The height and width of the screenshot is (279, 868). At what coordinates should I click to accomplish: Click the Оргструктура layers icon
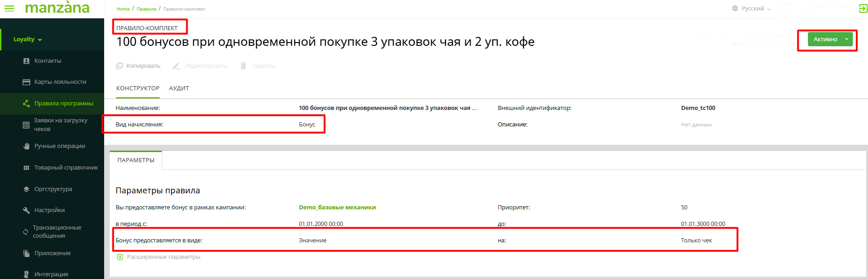26,189
